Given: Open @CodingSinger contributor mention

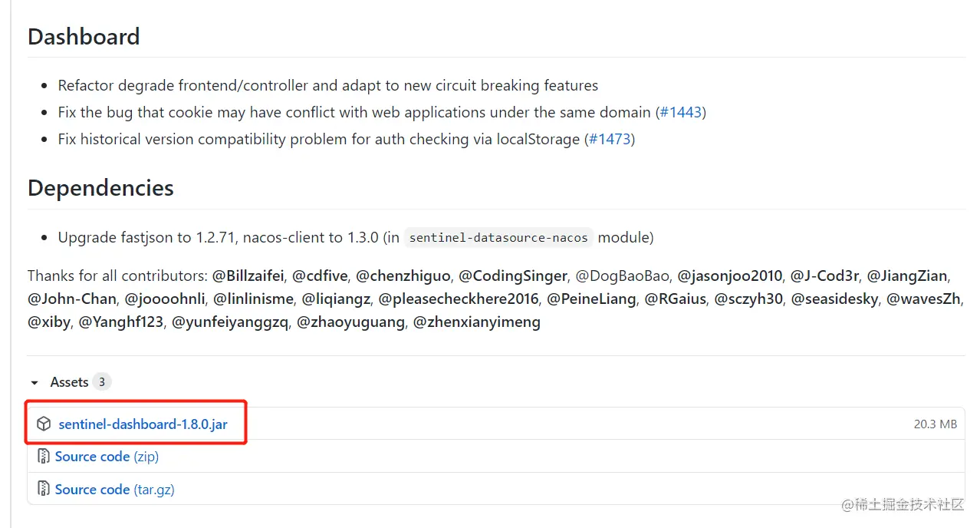Looking at the screenshot, I should click(513, 276).
